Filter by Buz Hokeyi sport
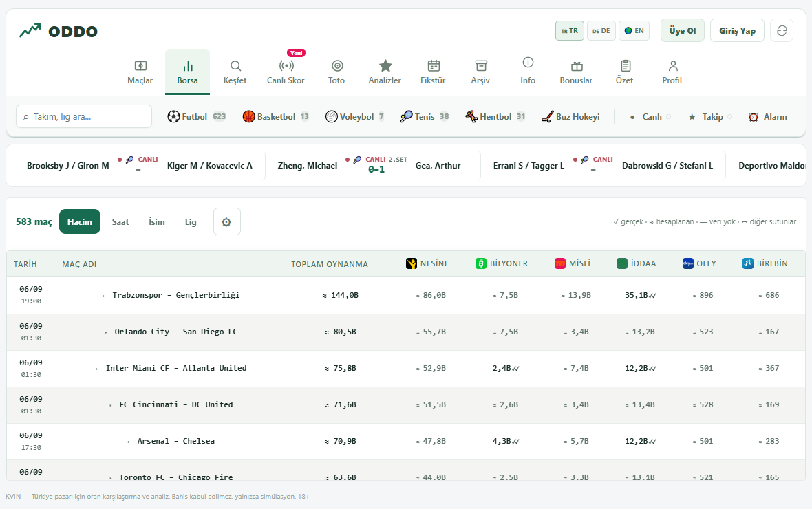Image resolution: width=812 pixels, height=509 pixels. click(x=570, y=116)
